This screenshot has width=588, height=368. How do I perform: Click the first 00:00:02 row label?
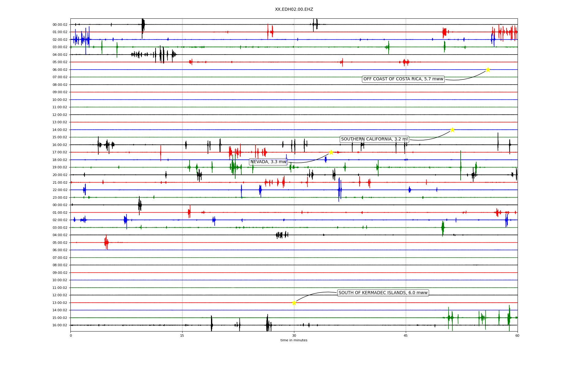coord(60,25)
